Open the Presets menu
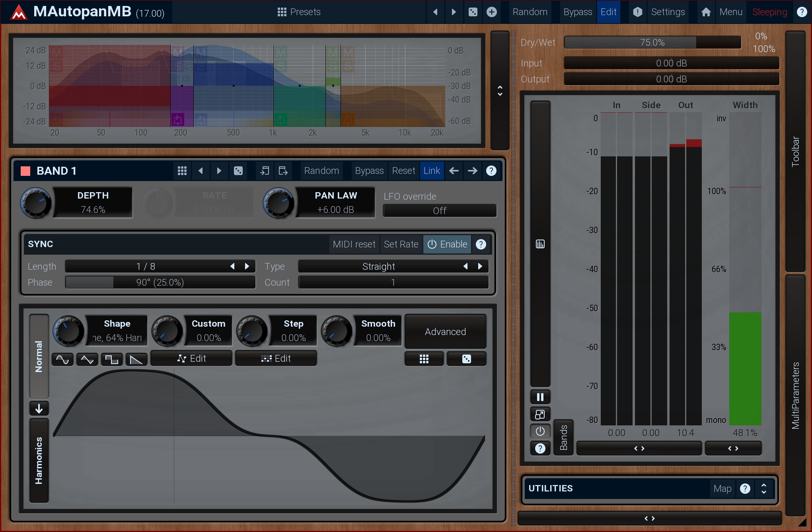Image resolution: width=812 pixels, height=532 pixels. [x=299, y=12]
